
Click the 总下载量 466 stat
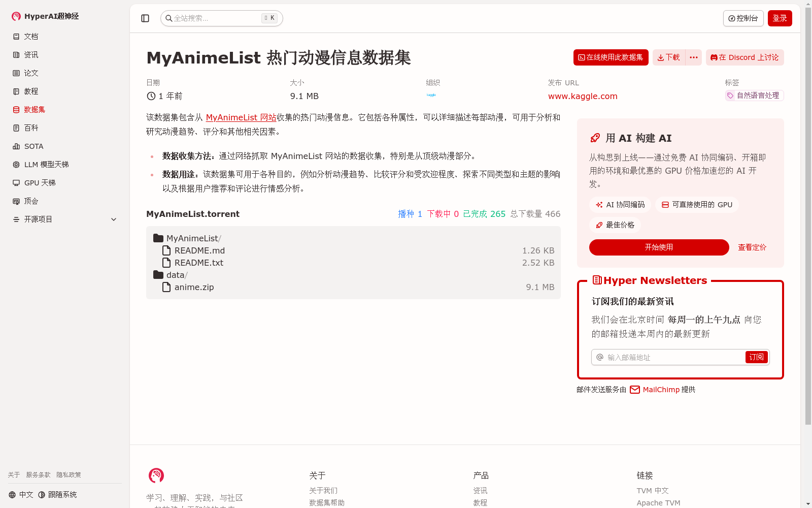click(535, 214)
